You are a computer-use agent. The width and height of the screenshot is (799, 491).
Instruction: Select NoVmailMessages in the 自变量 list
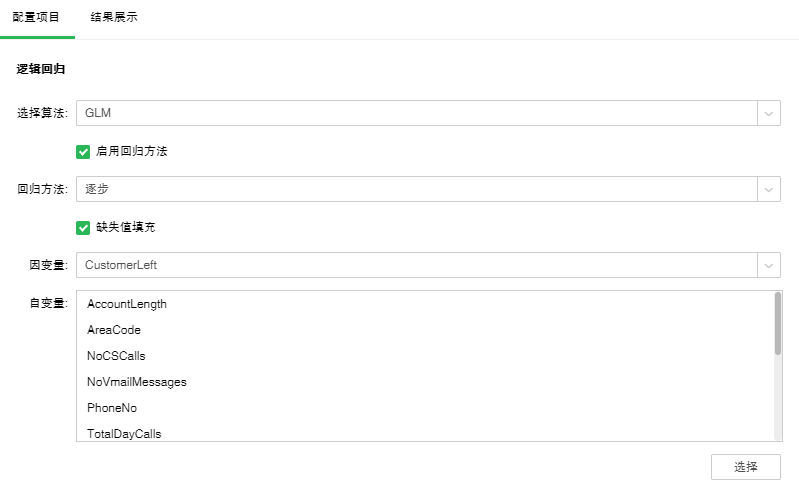pos(137,382)
